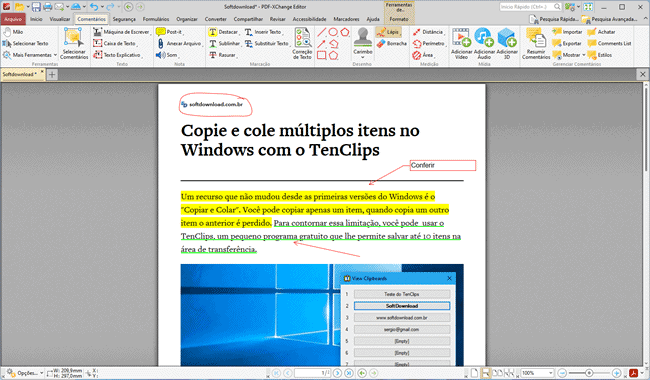Select the oval shape tool

pos(333,32)
